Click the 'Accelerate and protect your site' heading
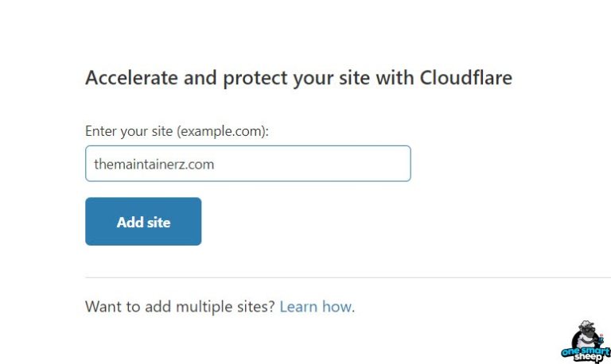 click(298, 78)
